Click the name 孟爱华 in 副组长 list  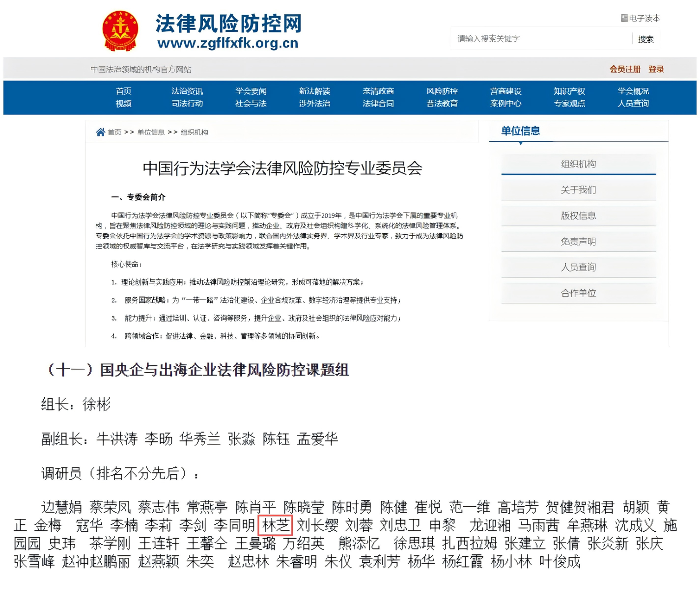click(317, 439)
